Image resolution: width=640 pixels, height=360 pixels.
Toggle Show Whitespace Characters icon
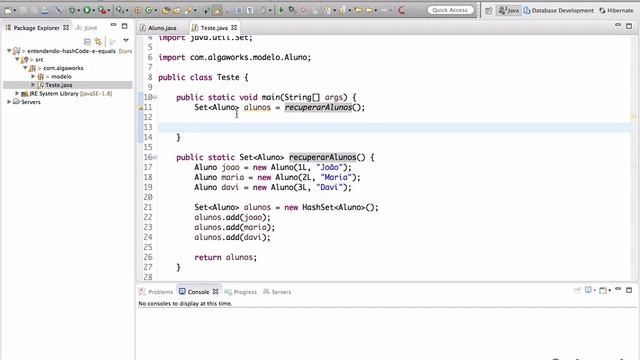[250, 10]
